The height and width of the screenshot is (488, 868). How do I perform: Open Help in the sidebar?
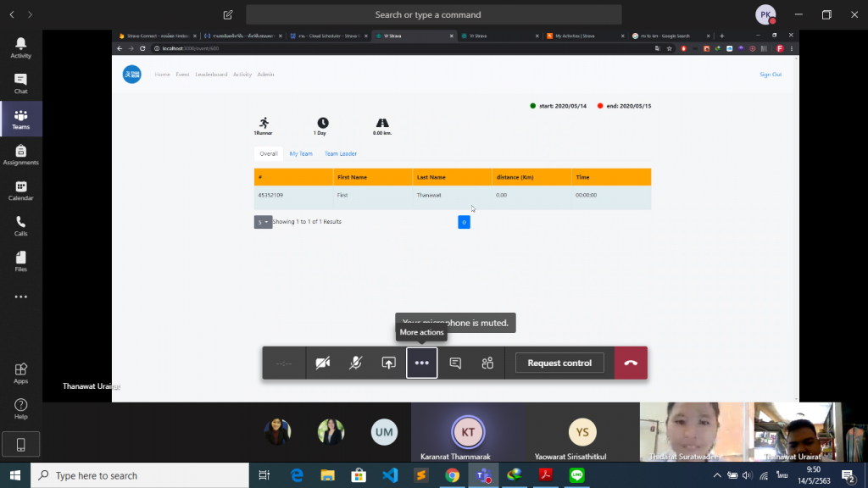(21, 408)
